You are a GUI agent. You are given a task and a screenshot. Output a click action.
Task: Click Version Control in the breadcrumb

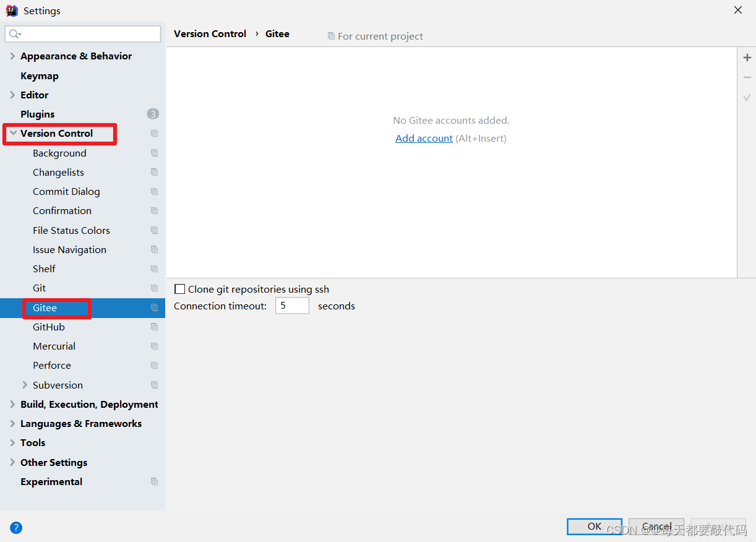(210, 34)
